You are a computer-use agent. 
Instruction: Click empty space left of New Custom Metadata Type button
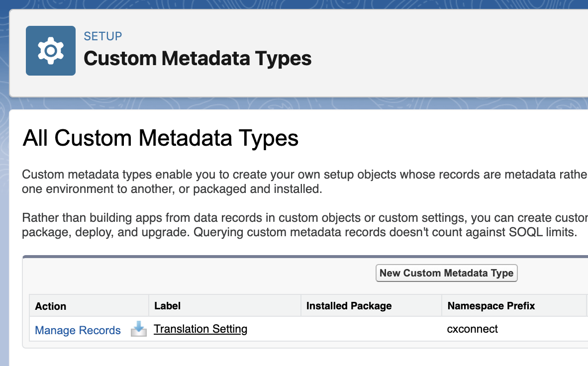[199, 273]
